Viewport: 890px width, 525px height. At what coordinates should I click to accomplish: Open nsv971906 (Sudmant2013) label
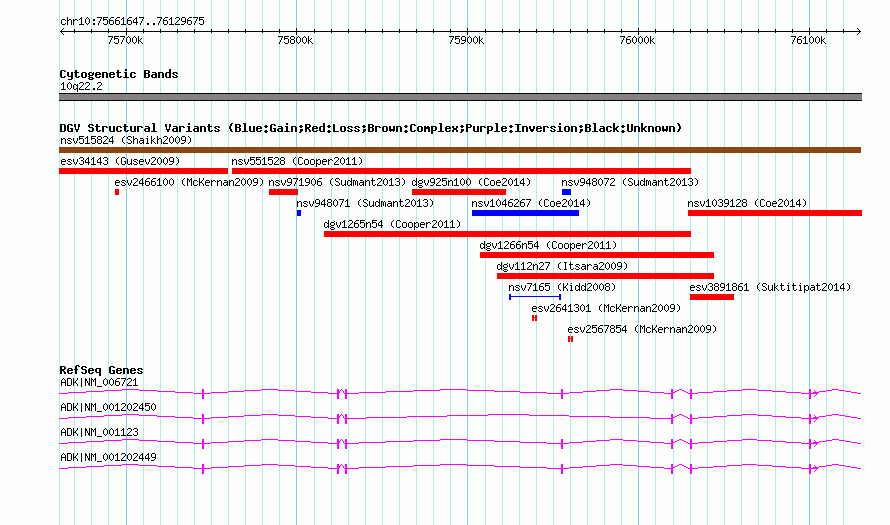(x=337, y=182)
